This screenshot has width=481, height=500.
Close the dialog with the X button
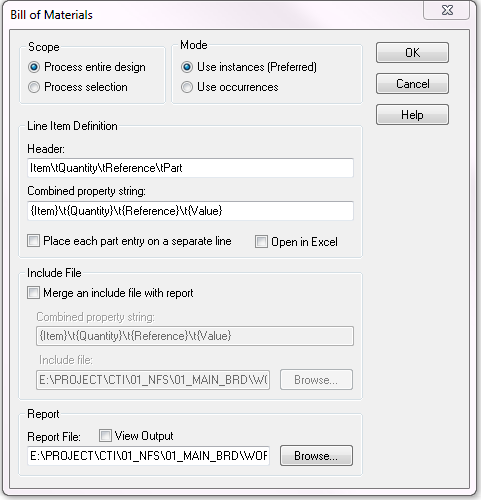coord(447,10)
